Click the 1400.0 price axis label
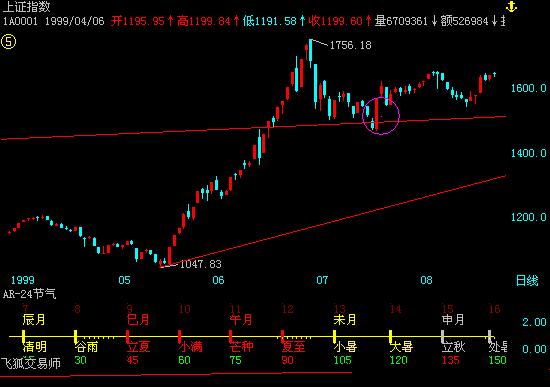 click(x=529, y=153)
